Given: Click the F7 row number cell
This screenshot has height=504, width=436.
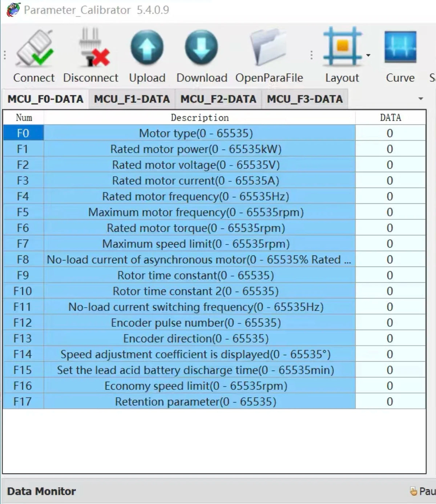Looking at the screenshot, I should click(24, 244).
